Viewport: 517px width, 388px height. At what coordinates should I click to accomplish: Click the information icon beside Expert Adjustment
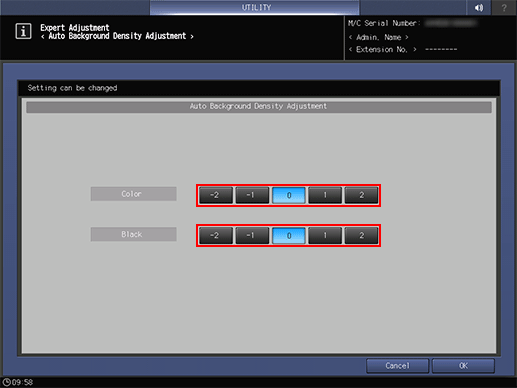coord(23,32)
